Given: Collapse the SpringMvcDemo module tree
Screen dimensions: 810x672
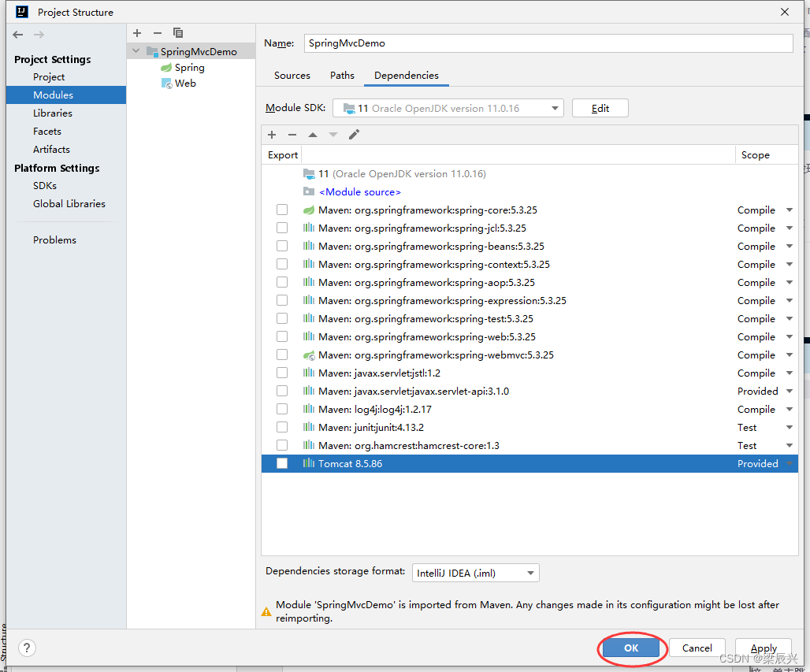Looking at the screenshot, I should pyautogui.click(x=136, y=51).
